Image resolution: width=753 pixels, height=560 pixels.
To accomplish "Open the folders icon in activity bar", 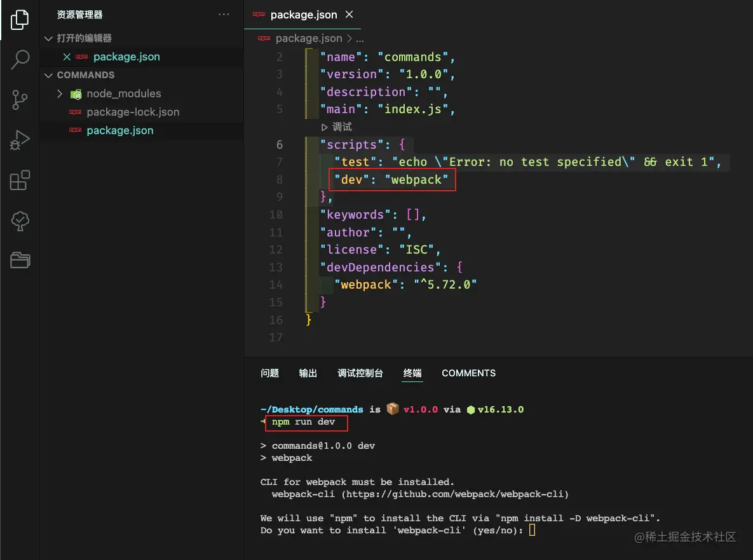I will pos(20,260).
